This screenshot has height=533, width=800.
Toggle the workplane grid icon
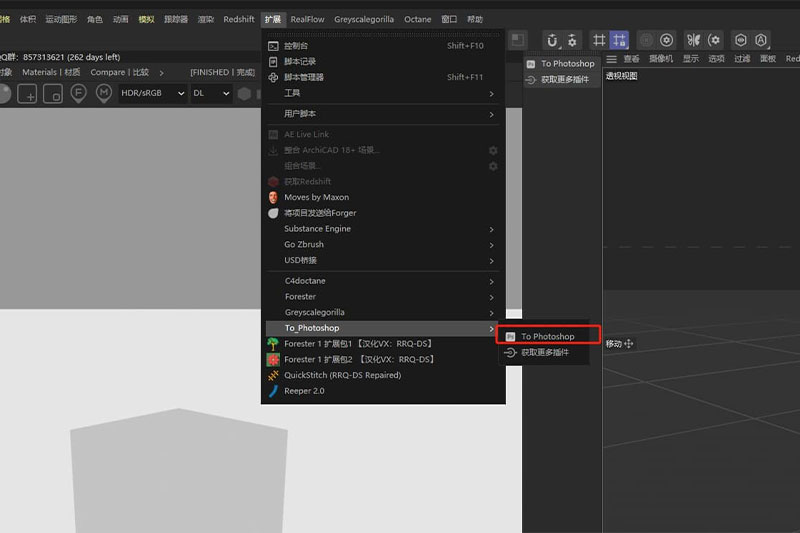(599, 40)
